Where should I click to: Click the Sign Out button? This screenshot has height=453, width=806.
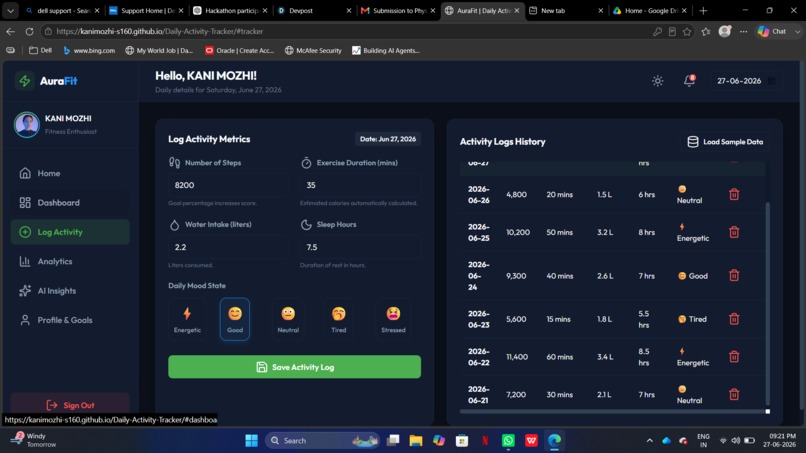tap(70, 405)
